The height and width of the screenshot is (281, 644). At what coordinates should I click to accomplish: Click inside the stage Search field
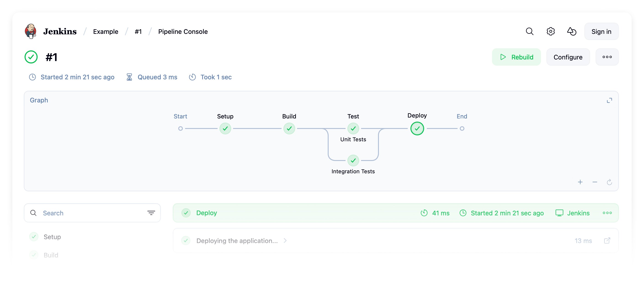pyautogui.click(x=90, y=213)
